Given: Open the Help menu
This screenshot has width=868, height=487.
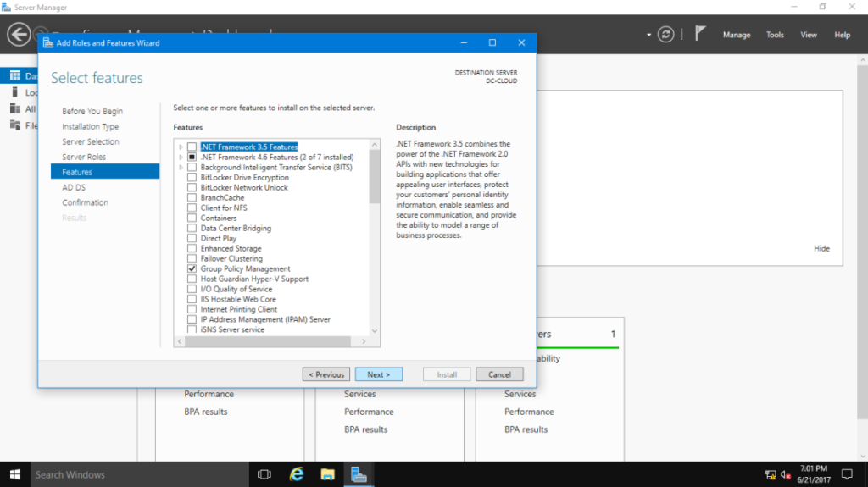Looking at the screenshot, I should point(842,35).
